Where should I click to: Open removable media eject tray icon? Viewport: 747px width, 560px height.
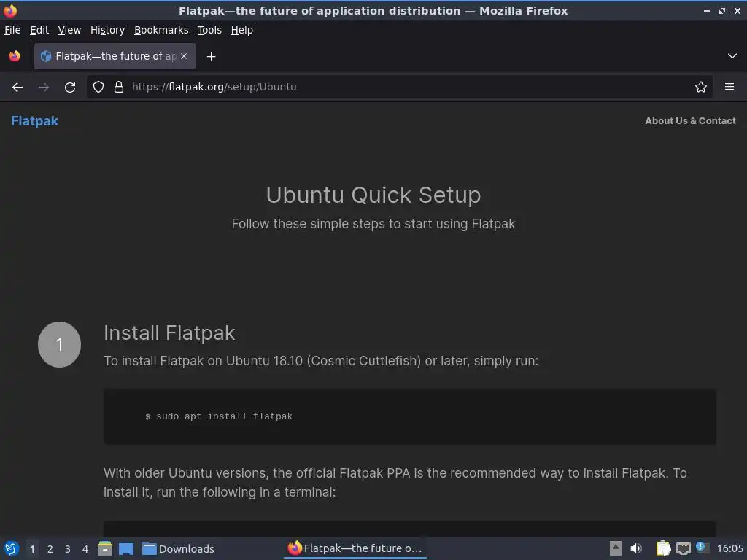click(x=616, y=548)
